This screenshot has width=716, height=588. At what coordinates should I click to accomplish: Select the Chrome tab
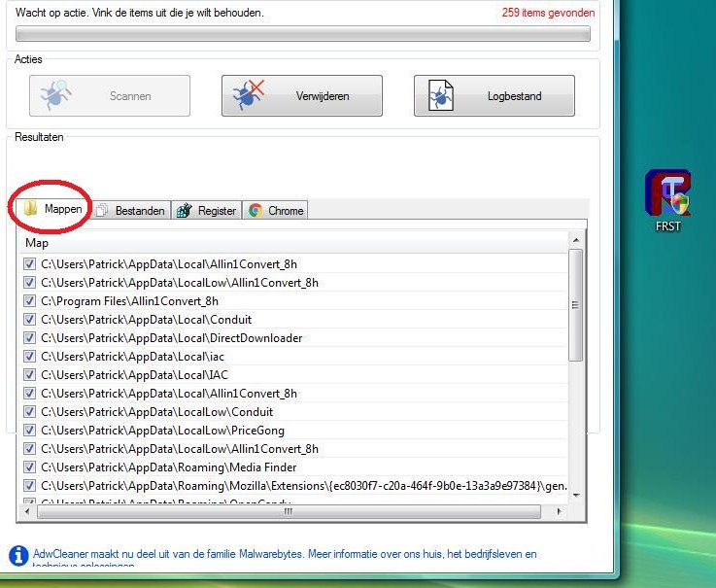pyautogui.click(x=275, y=211)
